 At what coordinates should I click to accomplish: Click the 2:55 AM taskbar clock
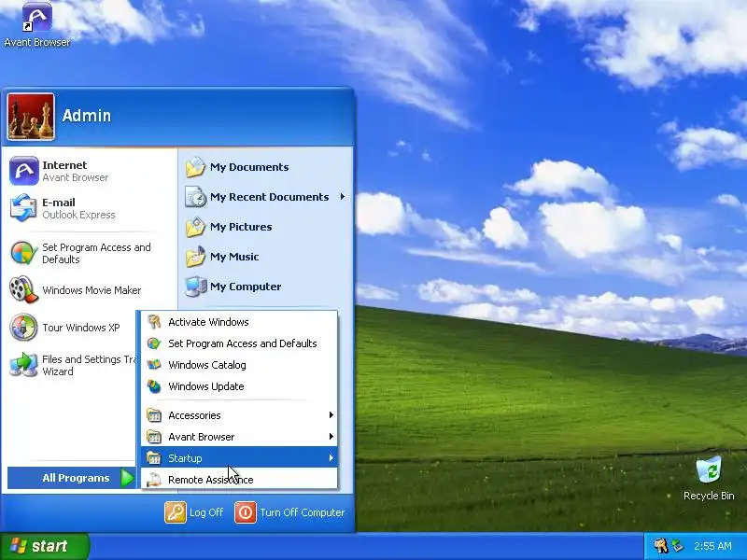tap(712, 546)
